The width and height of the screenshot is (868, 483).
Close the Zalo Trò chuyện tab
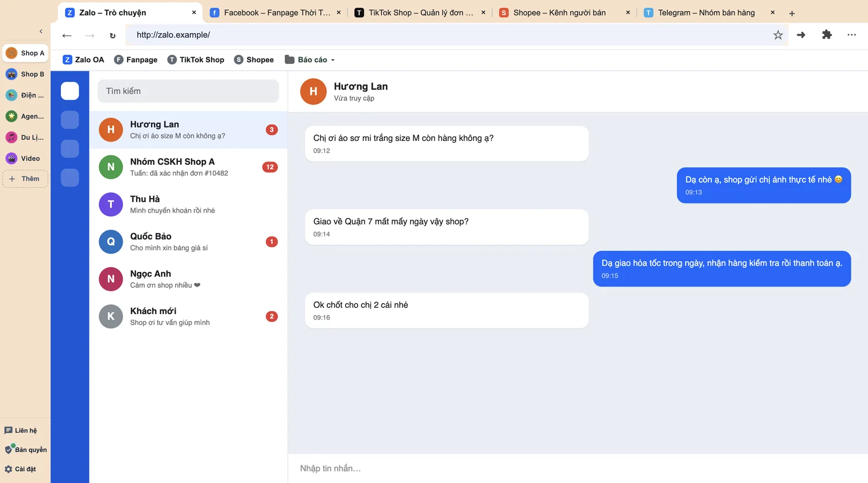click(194, 12)
